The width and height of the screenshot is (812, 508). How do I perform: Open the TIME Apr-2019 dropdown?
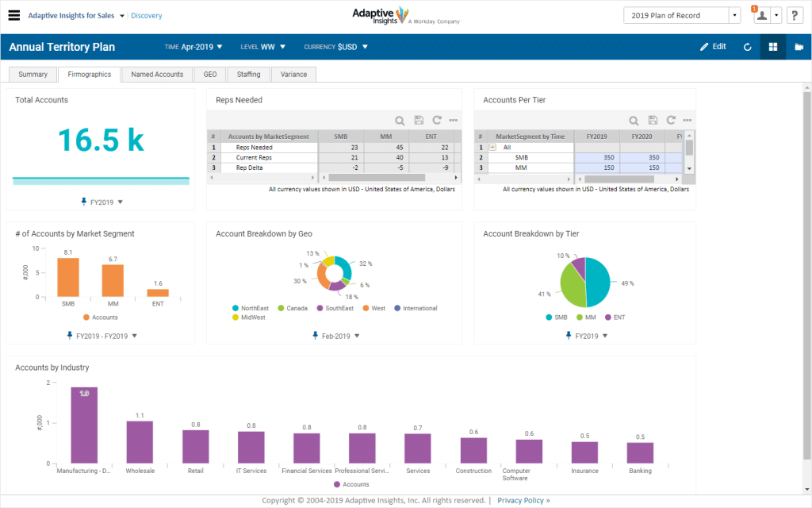[194, 47]
